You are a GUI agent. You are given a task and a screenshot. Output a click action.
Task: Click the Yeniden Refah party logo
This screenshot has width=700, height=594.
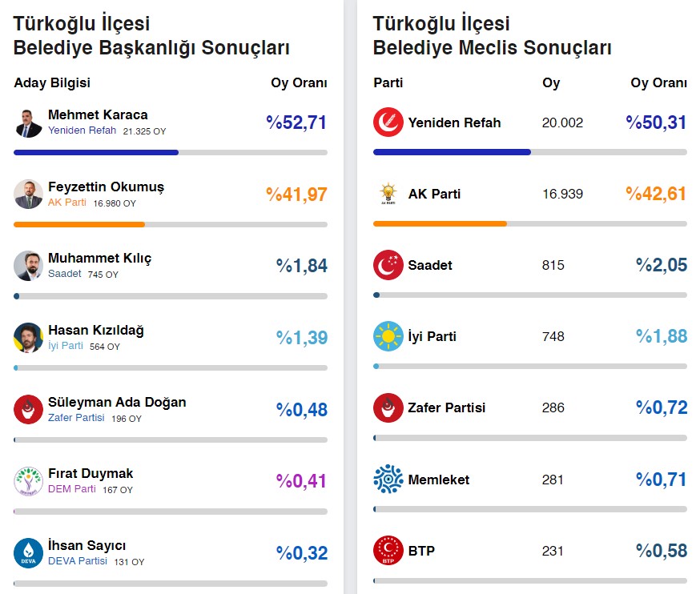click(388, 122)
